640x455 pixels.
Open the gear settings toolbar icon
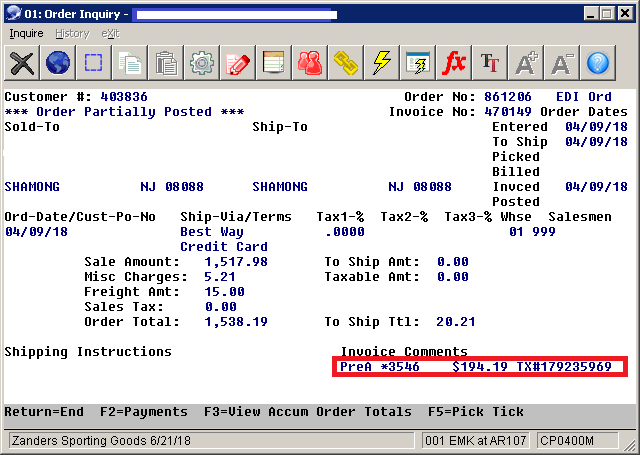tap(201, 63)
